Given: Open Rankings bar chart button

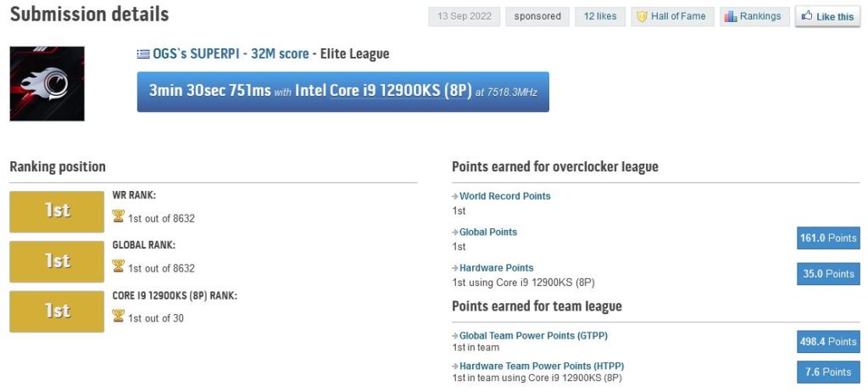Looking at the screenshot, I should tap(754, 17).
